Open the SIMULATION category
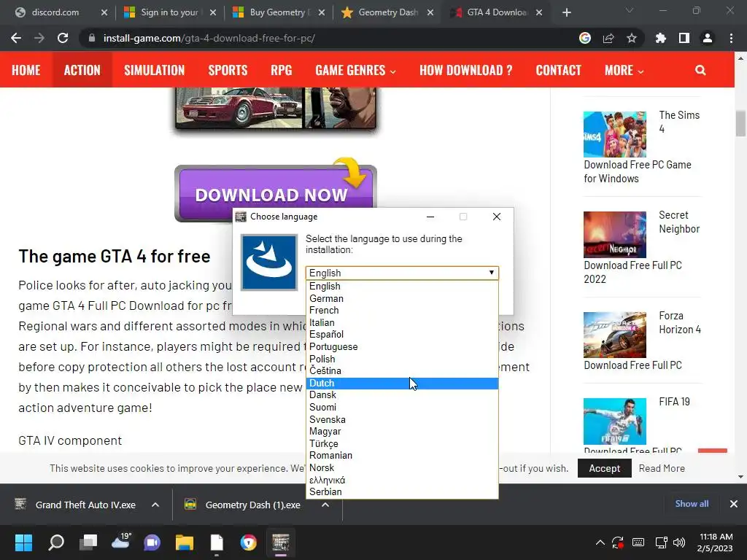The width and height of the screenshot is (747, 560). [155, 71]
